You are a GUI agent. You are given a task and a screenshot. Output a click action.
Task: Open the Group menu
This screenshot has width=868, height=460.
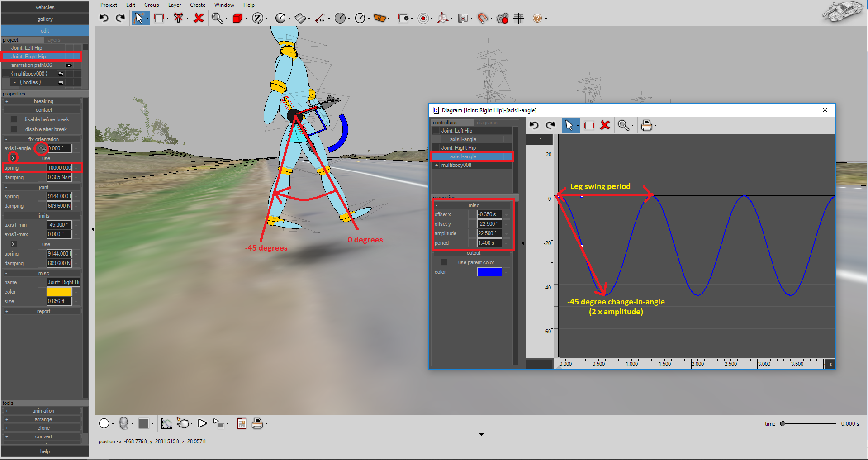click(152, 5)
